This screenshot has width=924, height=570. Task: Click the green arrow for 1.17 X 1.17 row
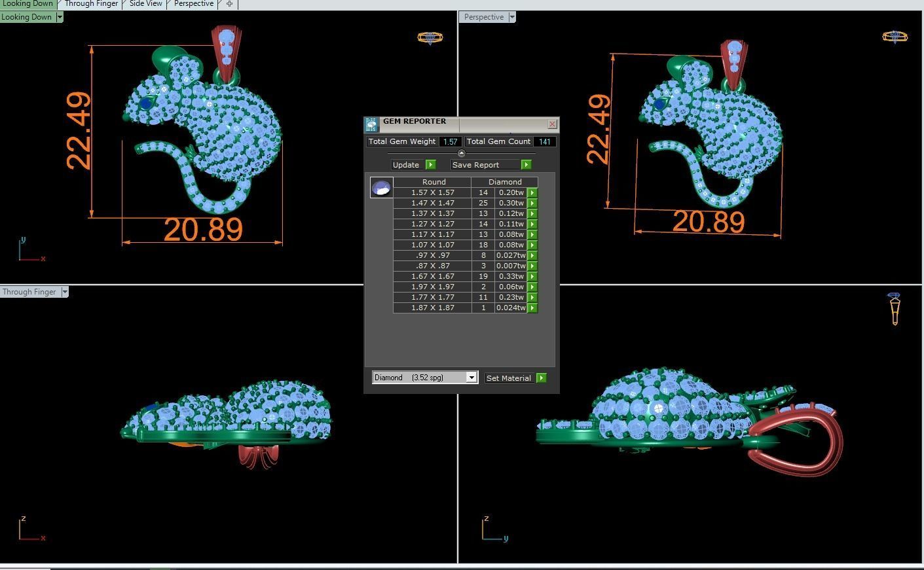click(532, 234)
